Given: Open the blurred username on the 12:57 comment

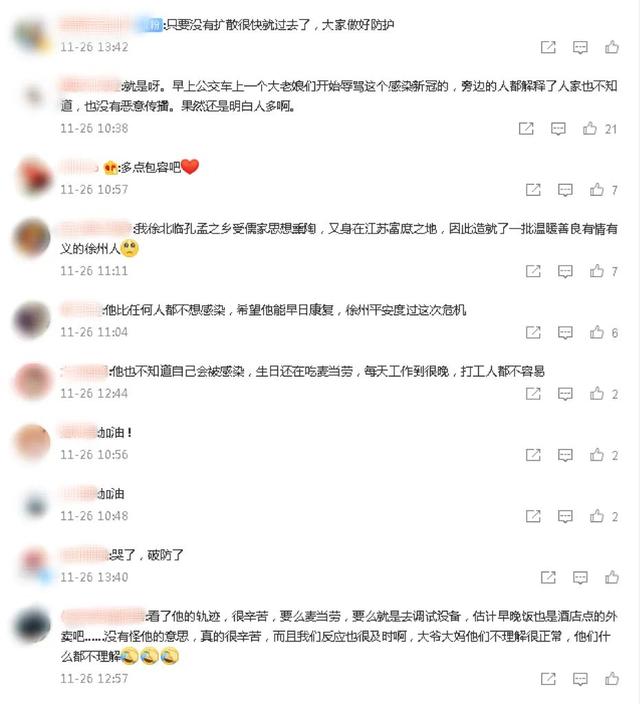Looking at the screenshot, I should [x=103, y=616].
